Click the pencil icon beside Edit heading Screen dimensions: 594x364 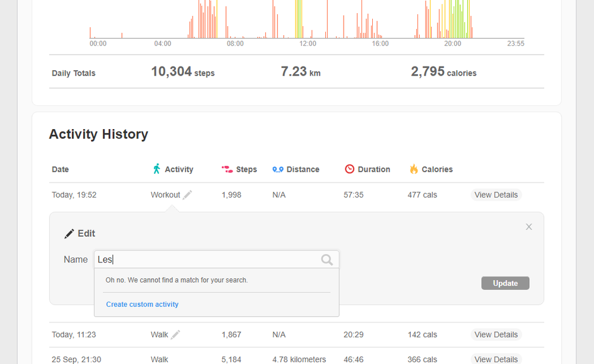[x=70, y=234]
